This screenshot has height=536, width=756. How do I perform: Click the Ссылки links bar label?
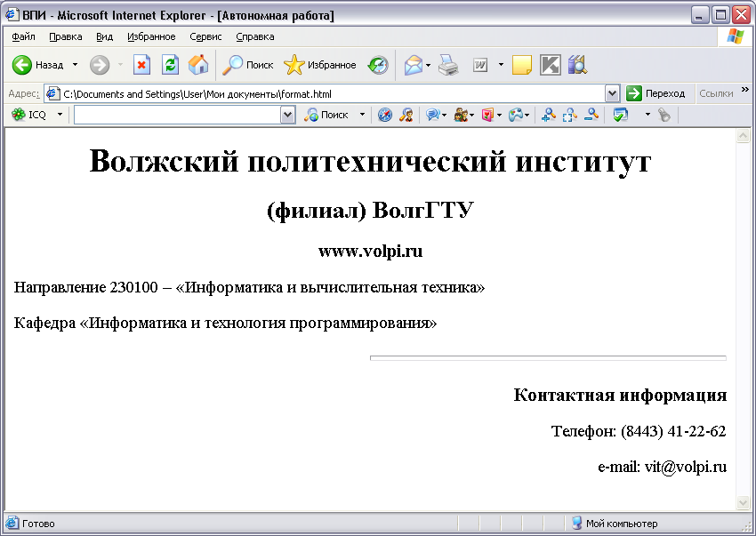(716, 93)
